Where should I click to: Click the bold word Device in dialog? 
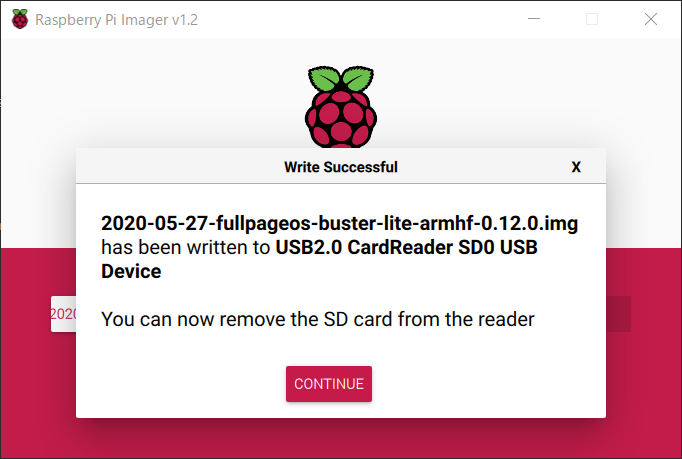(131, 271)
